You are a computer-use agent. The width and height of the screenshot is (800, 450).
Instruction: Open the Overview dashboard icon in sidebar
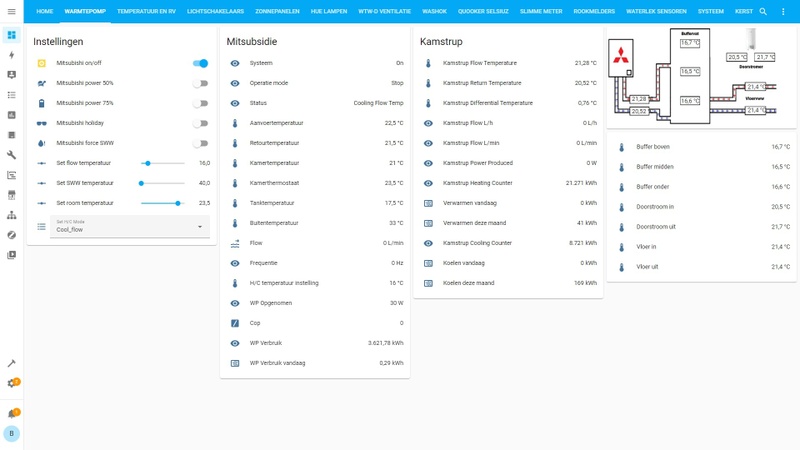[x=12, y=35]
